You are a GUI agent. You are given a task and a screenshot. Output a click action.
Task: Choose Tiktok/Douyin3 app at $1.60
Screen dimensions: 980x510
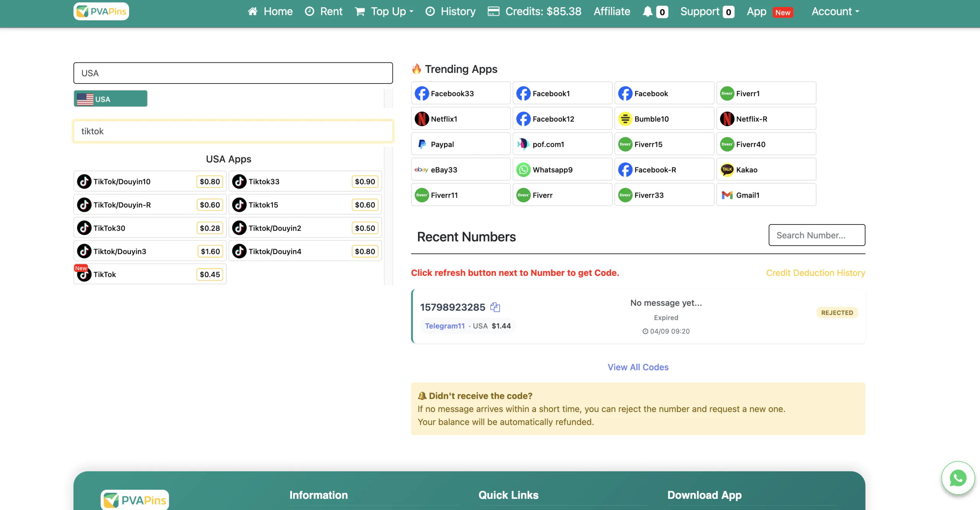pos(150,251)
